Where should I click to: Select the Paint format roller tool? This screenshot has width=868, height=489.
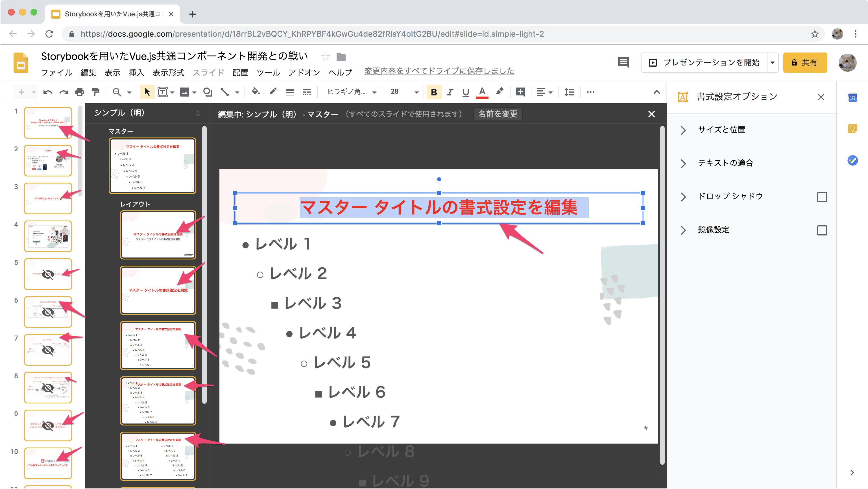click(96, 92)
